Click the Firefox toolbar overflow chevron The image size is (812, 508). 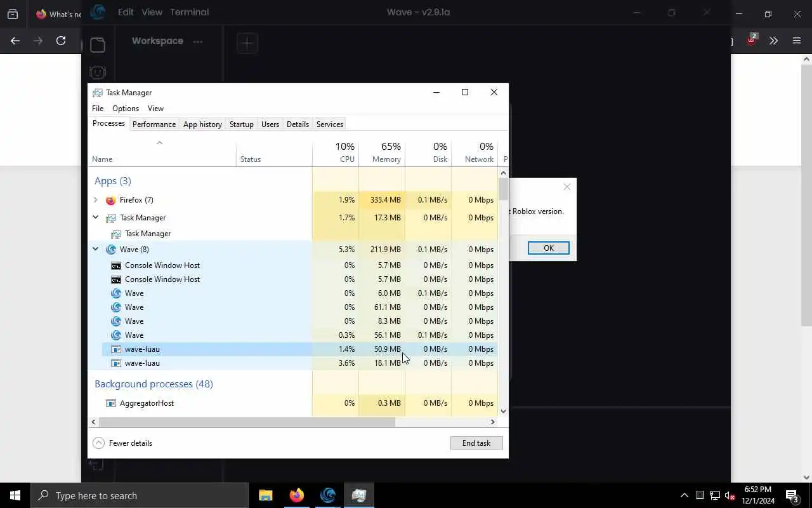(x=773, y=41)
